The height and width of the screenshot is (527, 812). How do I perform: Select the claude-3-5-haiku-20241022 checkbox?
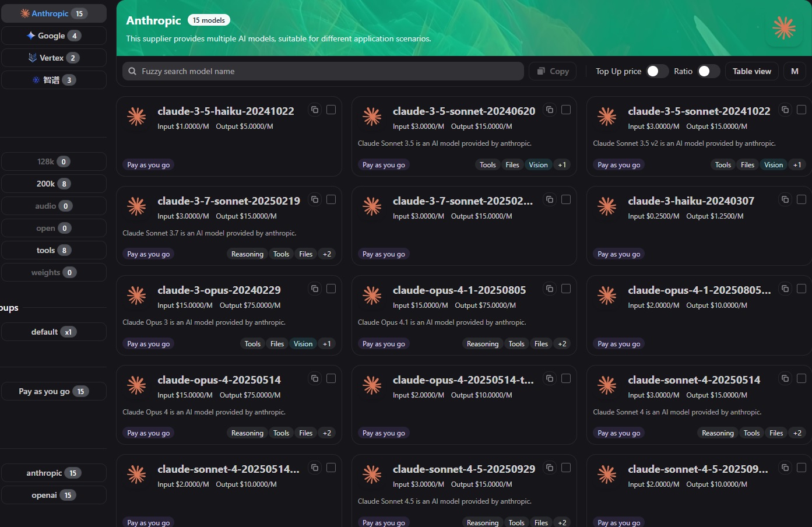point(331,110)
